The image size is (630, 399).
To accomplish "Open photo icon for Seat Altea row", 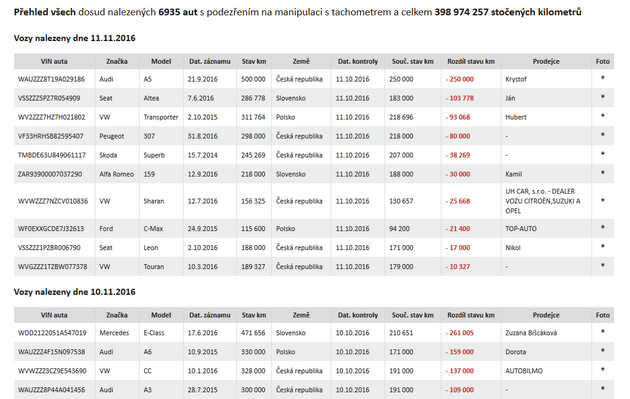I will coord(602,97).
